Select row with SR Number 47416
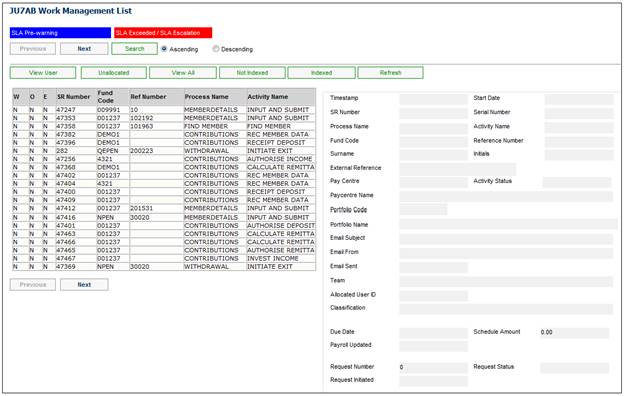This screenshot has width=624, height=396. click(x=164, y=217)
